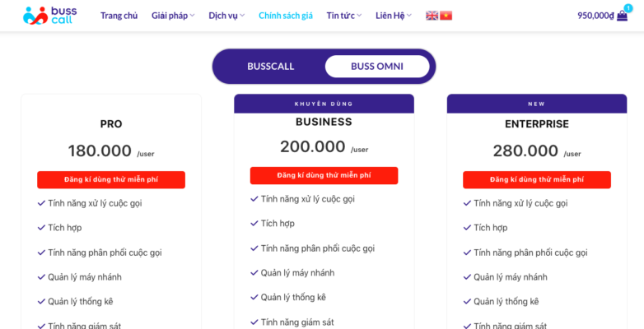Expand the Dịch vụ dropdown menu
The height and width of the screenshot is (329, 644).
pyautogui.click(x=226, y=16)
